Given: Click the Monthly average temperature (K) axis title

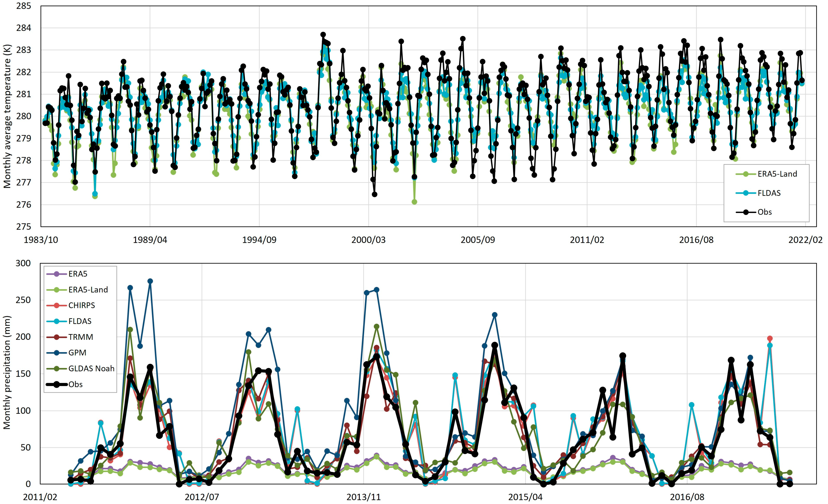Looking at the screenshot, I should 7,116.
